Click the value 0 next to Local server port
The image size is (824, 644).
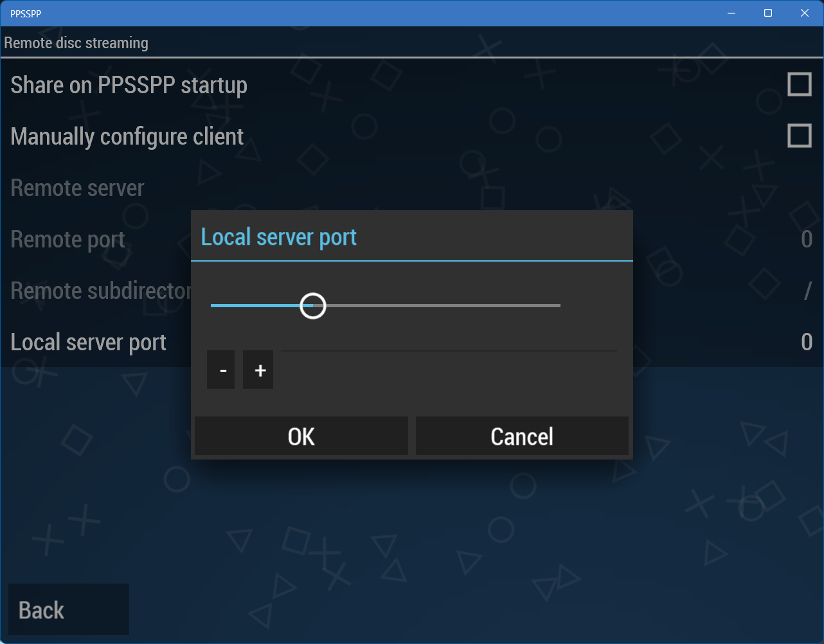[807, 342]
